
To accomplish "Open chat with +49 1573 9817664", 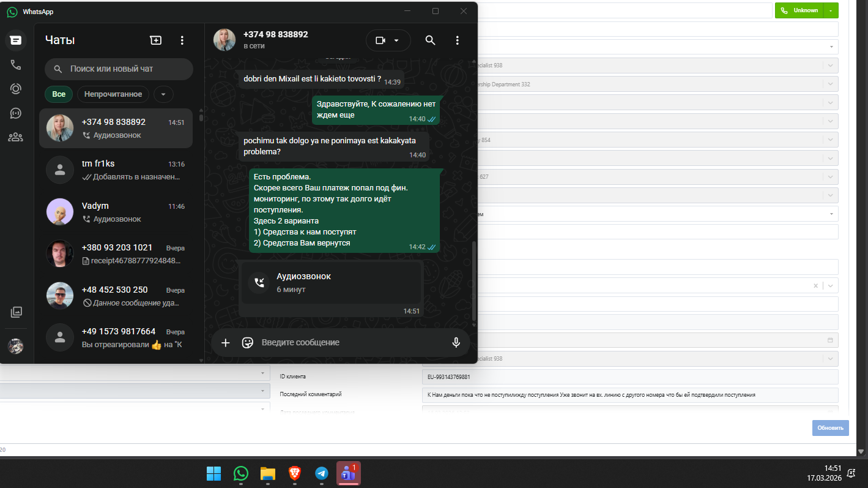I will point(116,337).
